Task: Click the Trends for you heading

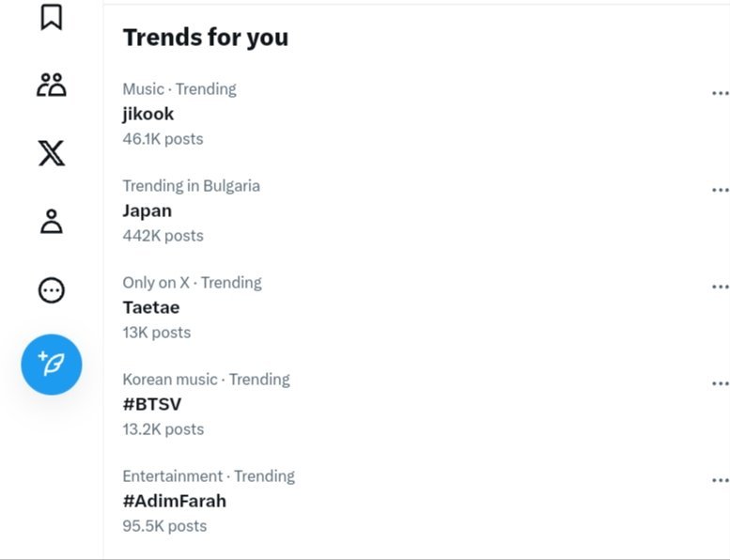Action: pos(206,38)
